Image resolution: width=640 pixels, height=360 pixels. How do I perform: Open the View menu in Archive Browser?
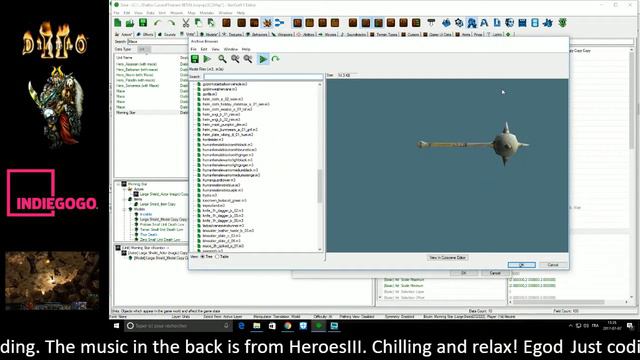[215, 49]
